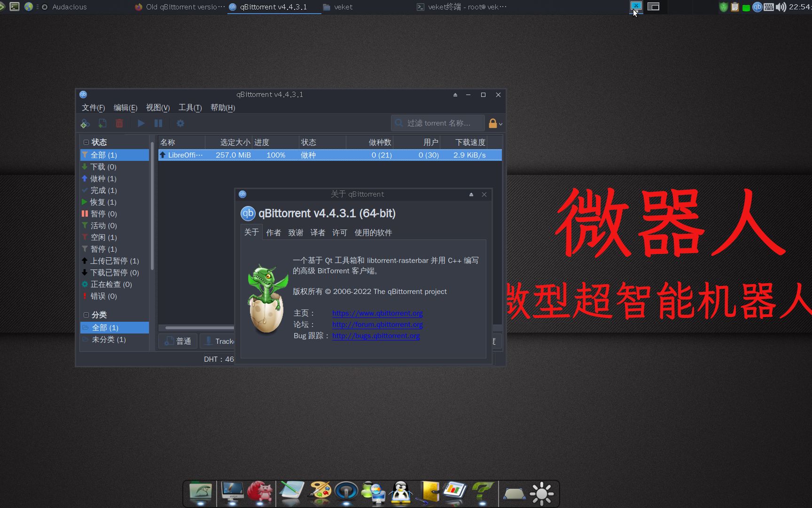Image resolution: width=812 pixels, height=508 pixels.
Task: Click the 普通 tab button below the torrent list
Action: pyautogui.click(x=178, y=341)
